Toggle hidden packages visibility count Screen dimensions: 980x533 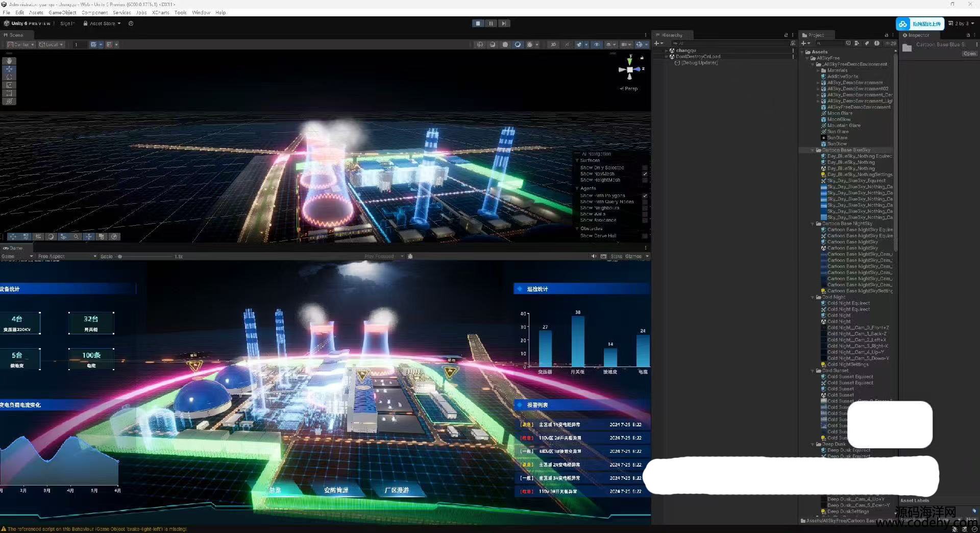(x=891, y=44)
